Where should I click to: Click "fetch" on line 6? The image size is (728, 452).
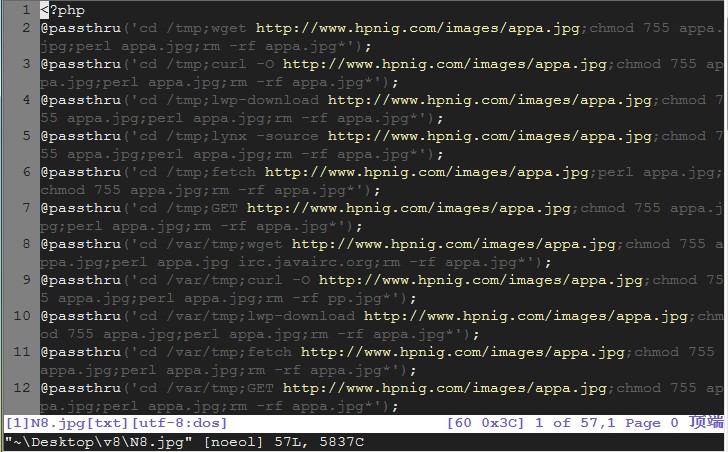233,172
